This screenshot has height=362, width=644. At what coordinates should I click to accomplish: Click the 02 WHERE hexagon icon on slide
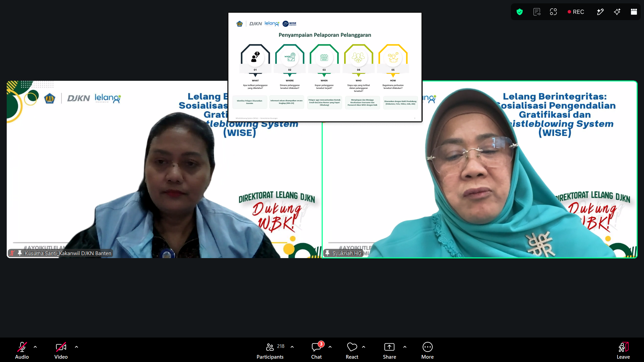pos(290,57)
